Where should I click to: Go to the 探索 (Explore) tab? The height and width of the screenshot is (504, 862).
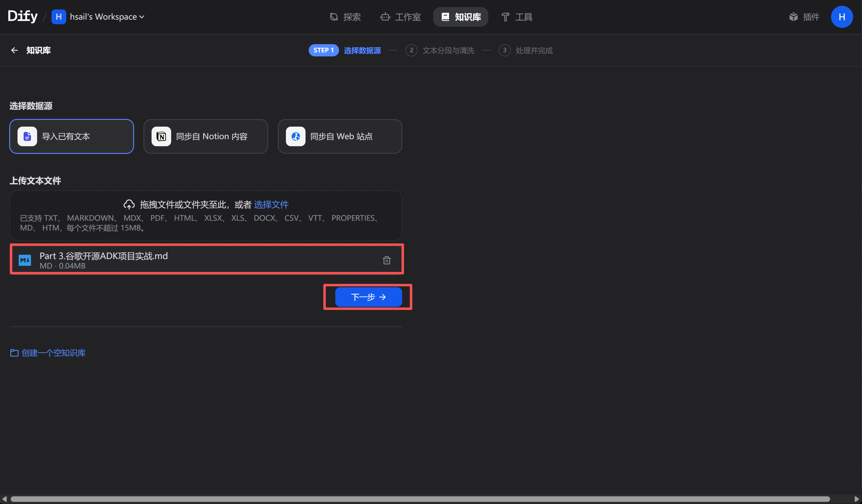click(x=345, y=17)
